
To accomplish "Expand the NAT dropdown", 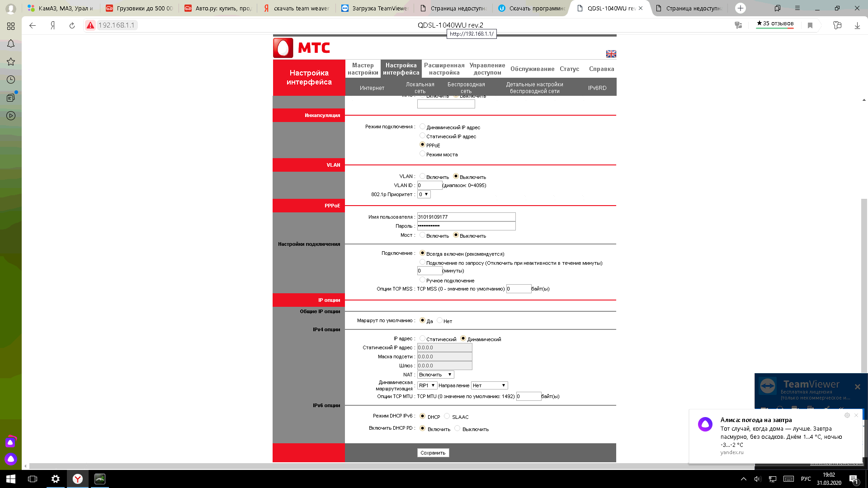I will [435, 375].
